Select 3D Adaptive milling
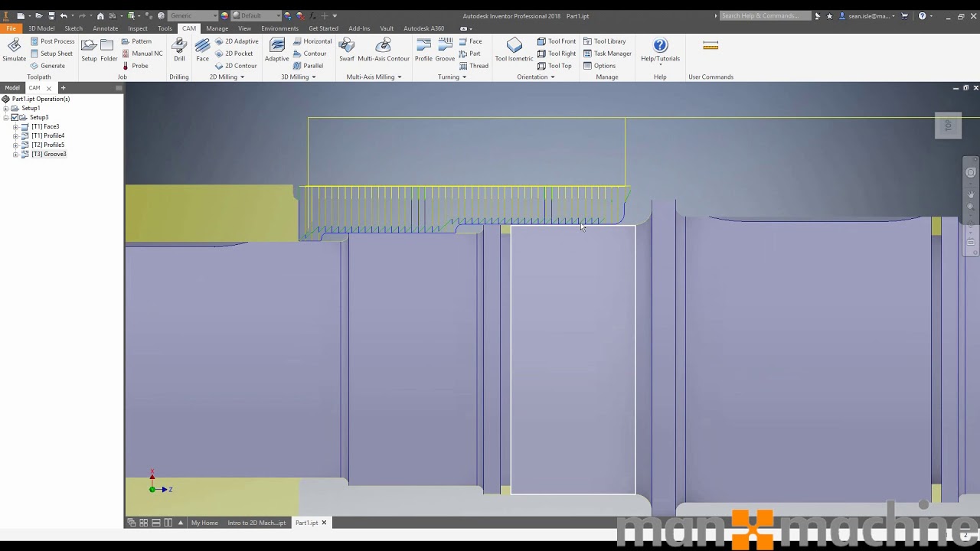This screenshot has width=980, height=551. [277, 51]
